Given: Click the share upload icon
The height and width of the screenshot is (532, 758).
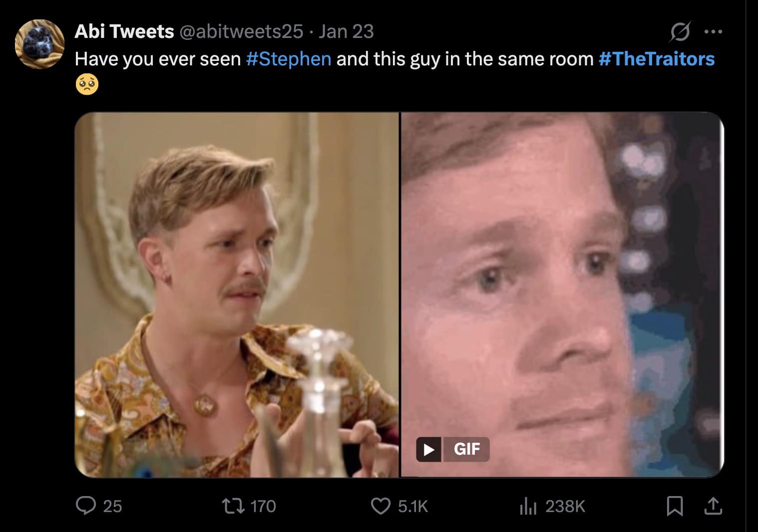Looking at the screenshot, I should click(714, 507).
